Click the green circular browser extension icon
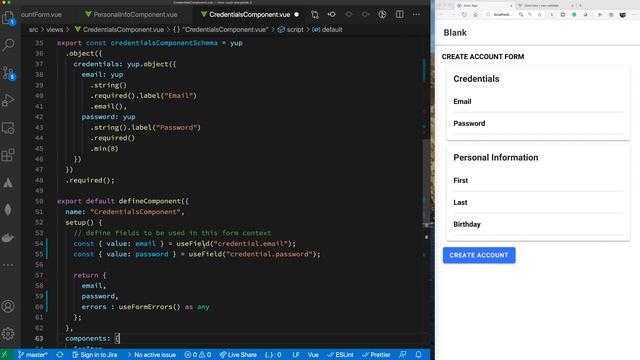Image resolution: width=640 pixels, height=360 pixels. 574,14
